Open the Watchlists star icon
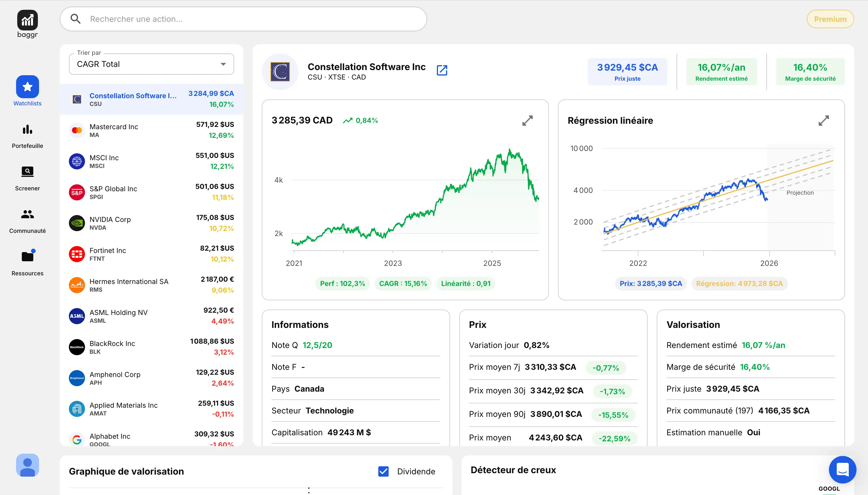This screenshot has width=868, height=495. (27, 87)
